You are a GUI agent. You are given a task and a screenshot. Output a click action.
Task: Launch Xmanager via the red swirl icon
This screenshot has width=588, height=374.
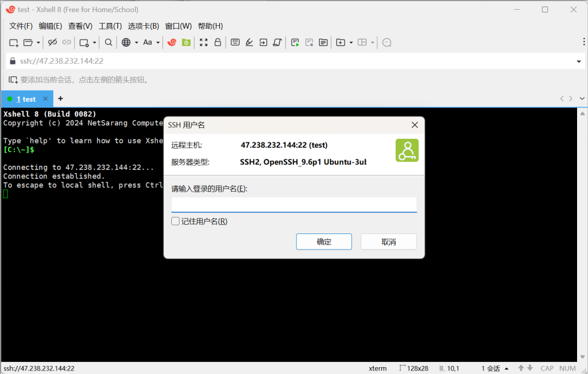point(172,42)
